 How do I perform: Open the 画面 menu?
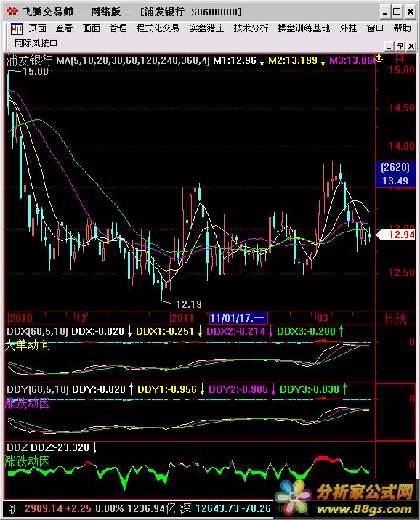(92, 28)
